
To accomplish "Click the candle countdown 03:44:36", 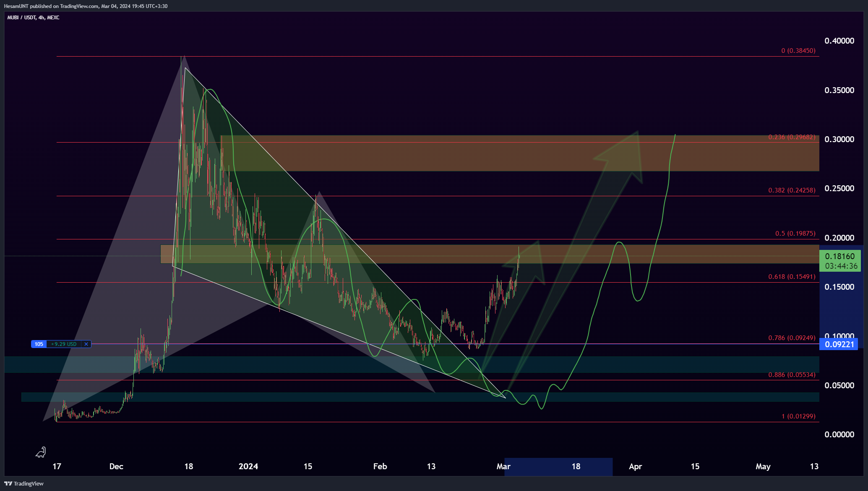I will [x=841, y=266].
